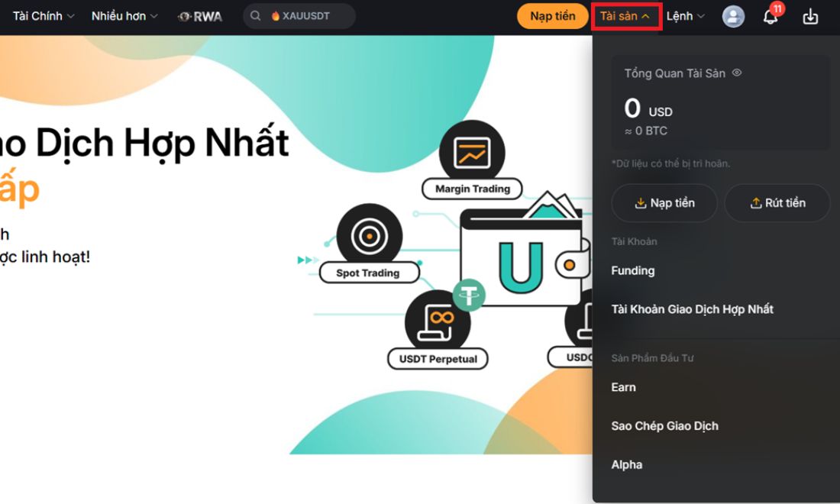
Task: Click the RWA logo link
Action: [x=200, y=17]
